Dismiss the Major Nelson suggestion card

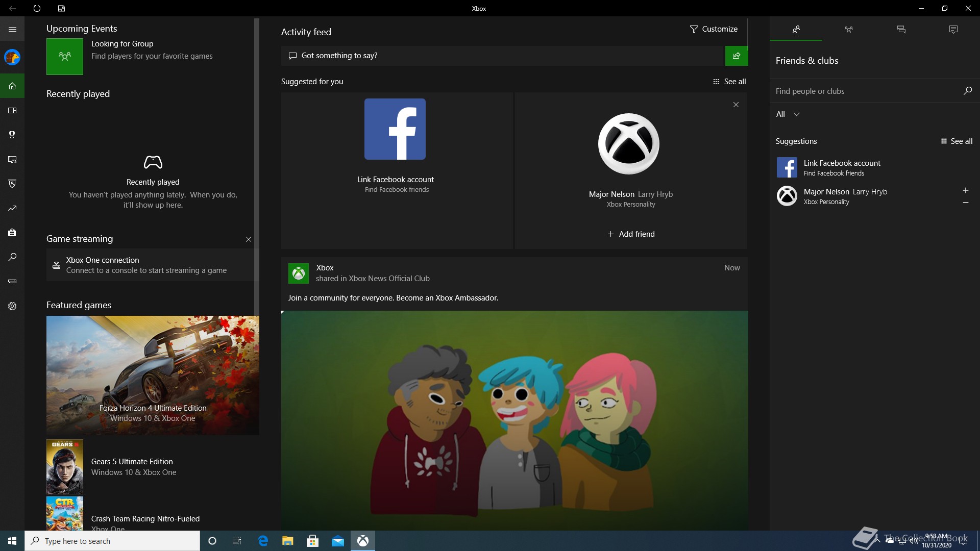pos(736,105)
